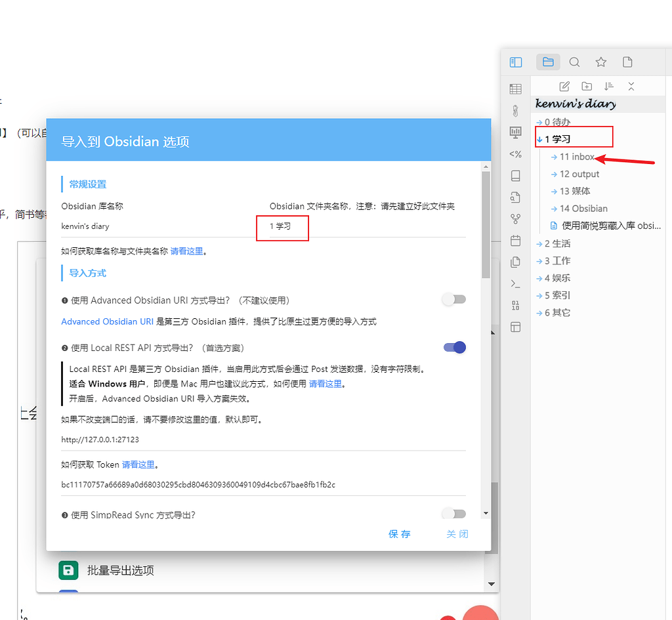Viewport: 672px width, 620px height.
Task: Click the binary 0110 ribbon icon
Action: [x=516, y=306]
